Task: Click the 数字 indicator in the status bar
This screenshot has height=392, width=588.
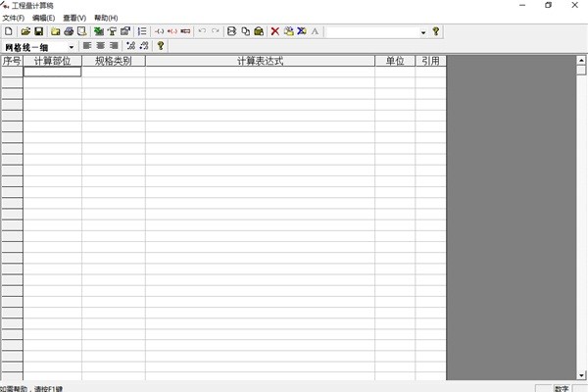Action: 562,389
